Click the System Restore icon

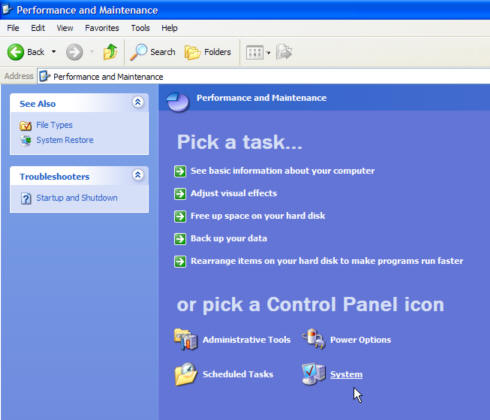point(25,140)
